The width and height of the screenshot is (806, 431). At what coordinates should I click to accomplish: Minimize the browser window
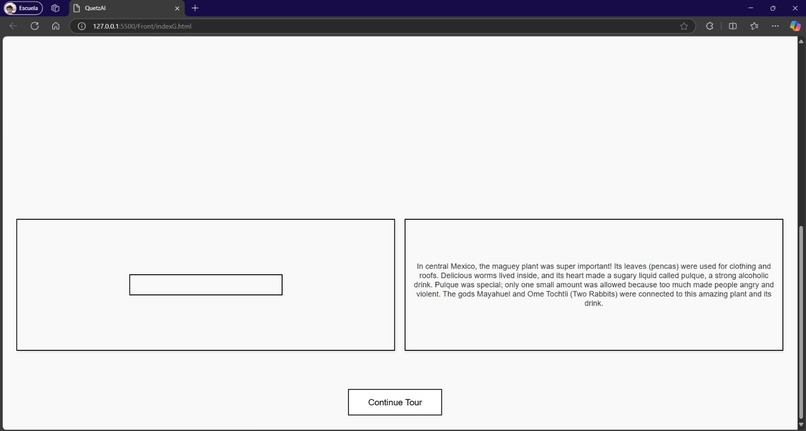click(x=750, y=8)
